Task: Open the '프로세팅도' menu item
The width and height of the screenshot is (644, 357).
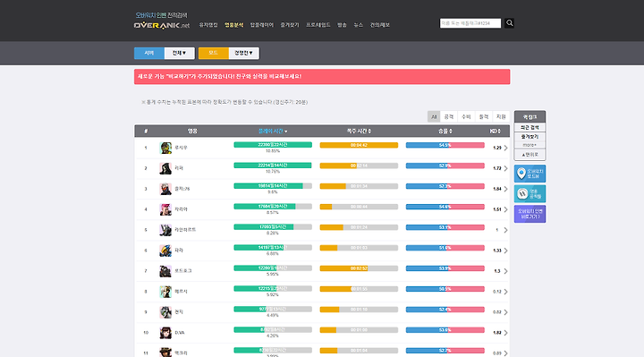Action: [318, 25]
